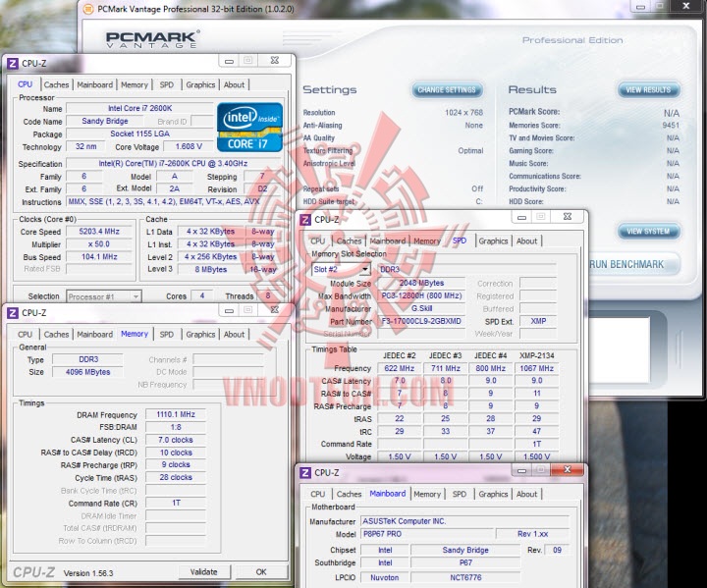The image size is (707, 588).
Task: Click the Core Speed value '5203.4 MHz'
Action: point(99,232)
